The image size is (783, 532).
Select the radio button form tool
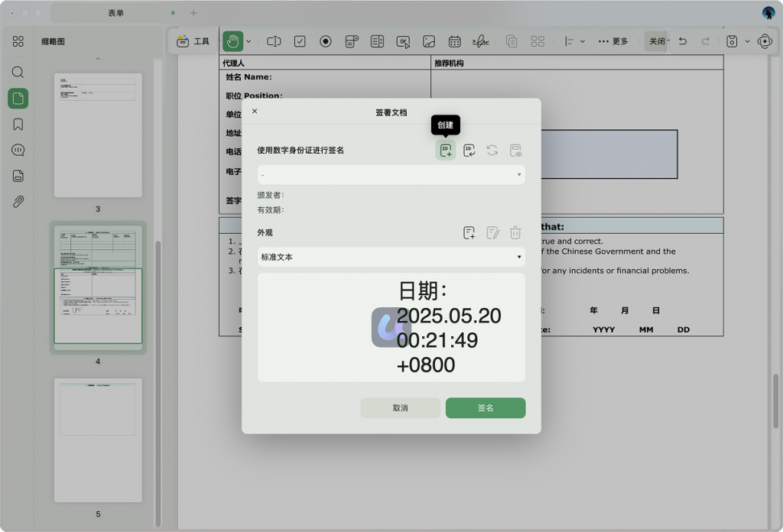pos(326,41)
